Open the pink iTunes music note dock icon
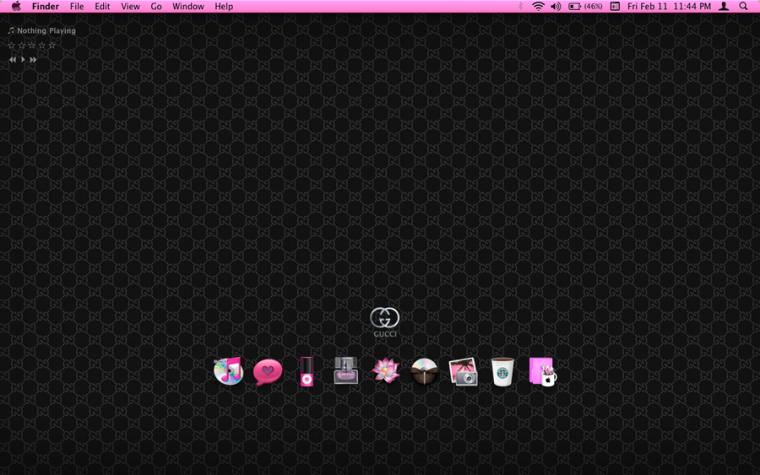Image resolution: width=760 pixels, height=475 pixels. click(x=228, y=371)
